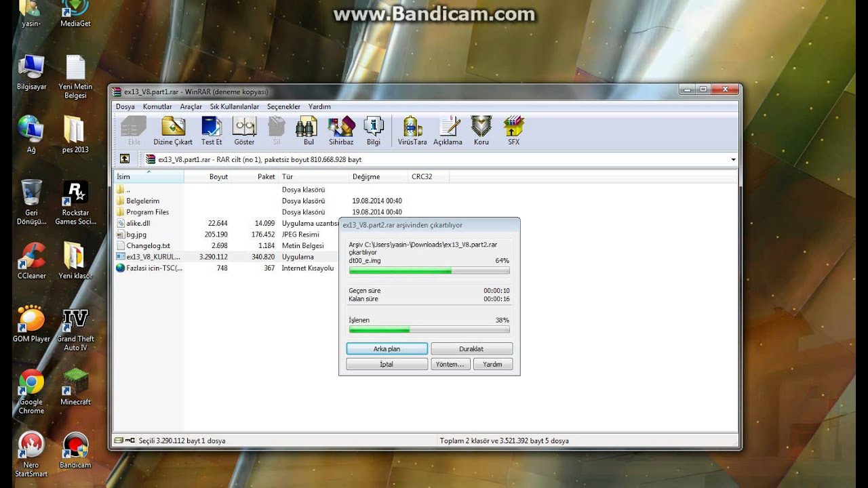Open Bilgisayar desktop icon
The width and height of the screenshot is (868, 488).
tap(31, 73)
